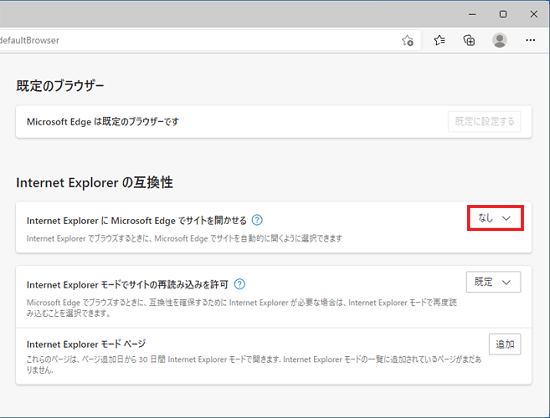550x418 pixels.
Task: Click the text Microsoft Edge は既定のブラウザーです
Action: [x=103, y=122]
